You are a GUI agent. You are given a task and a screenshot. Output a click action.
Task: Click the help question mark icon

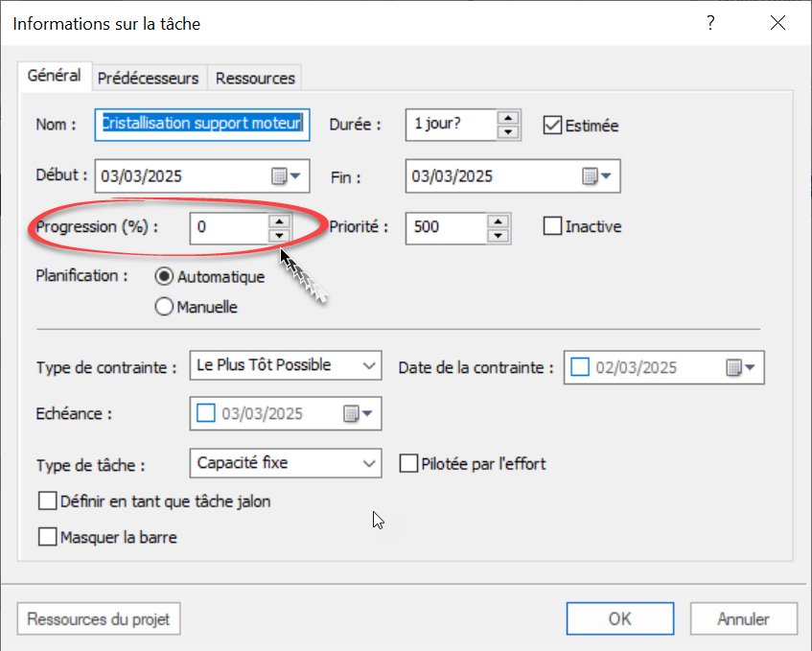pyautogui.click(x=710, y=24)
